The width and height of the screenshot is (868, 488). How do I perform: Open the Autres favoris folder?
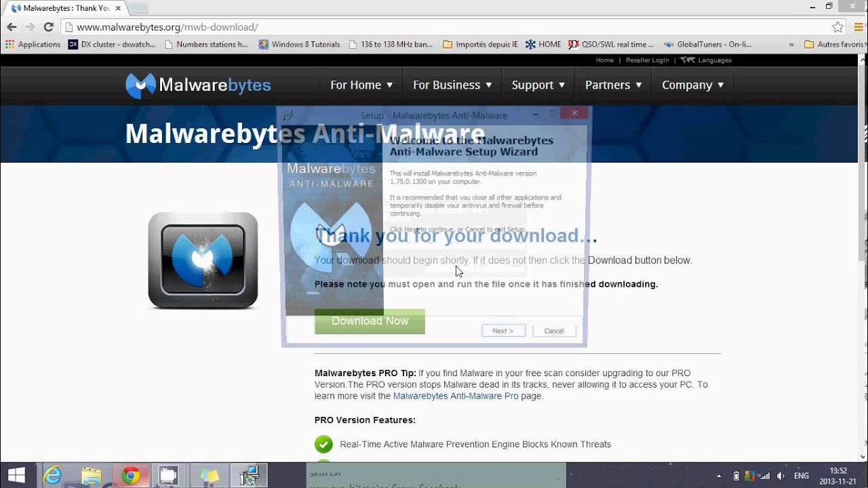click(835, 44)
